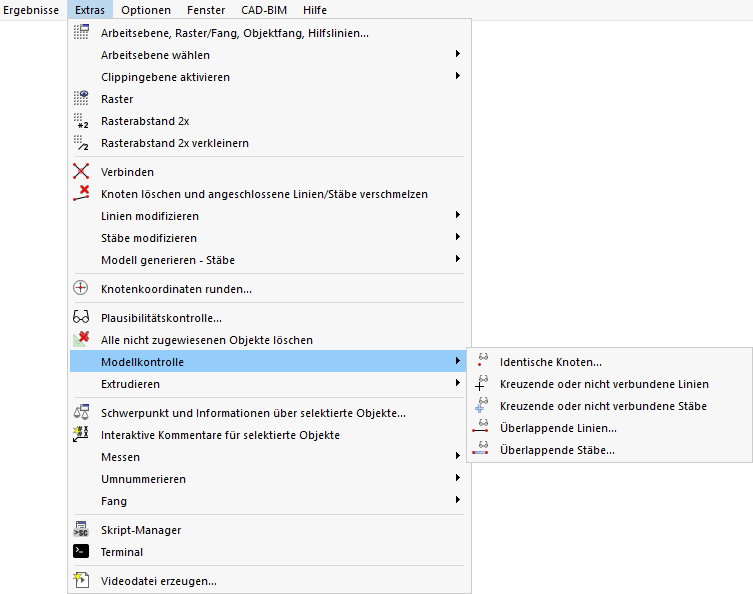
Task: Open the CAD-BIM menu
Action: 264,10
